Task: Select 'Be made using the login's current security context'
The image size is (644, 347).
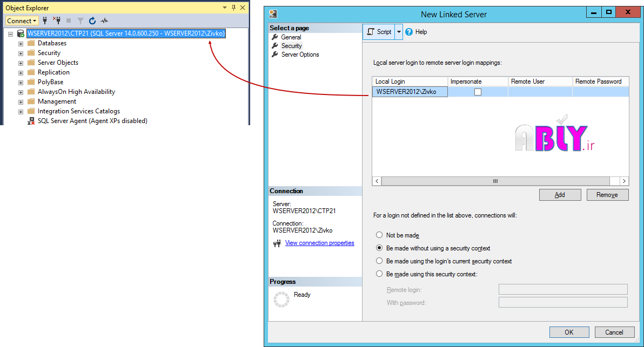Action: [379, 261]
